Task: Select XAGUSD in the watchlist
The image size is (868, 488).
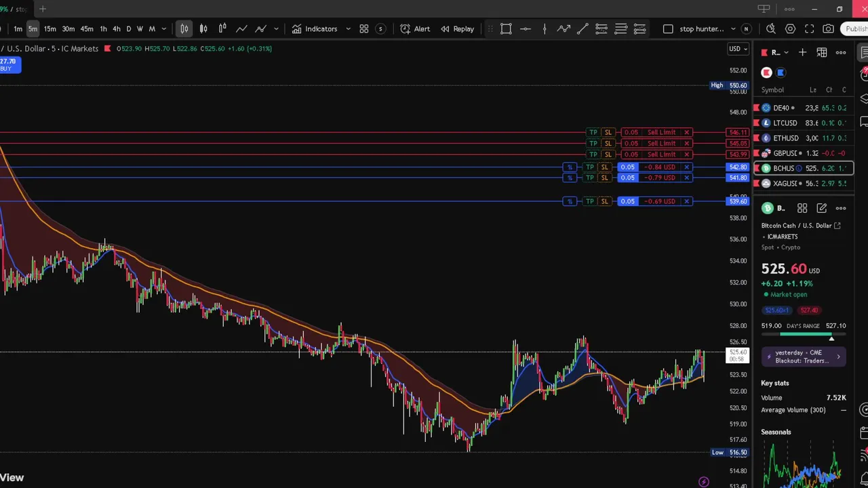Action: coord(804,184)
